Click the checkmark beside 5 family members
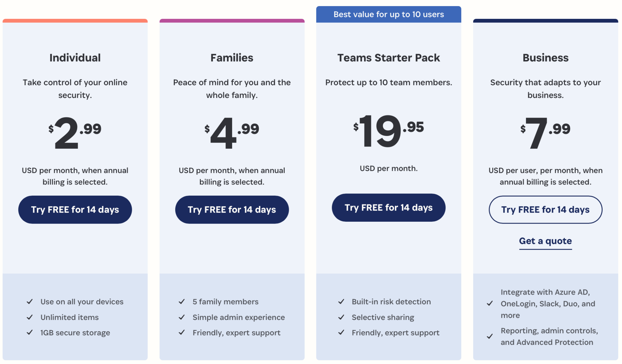The image size is (622, 364). (x=182, y=302)
